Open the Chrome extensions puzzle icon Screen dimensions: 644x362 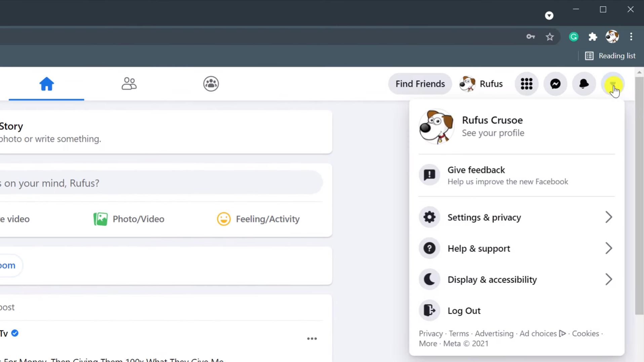tap(593, 37)
